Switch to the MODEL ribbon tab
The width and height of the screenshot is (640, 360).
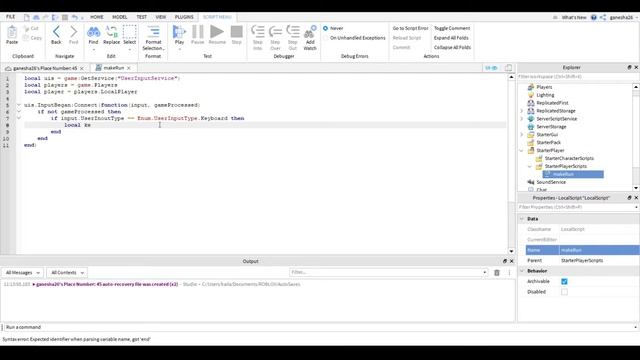click(120, 17)
